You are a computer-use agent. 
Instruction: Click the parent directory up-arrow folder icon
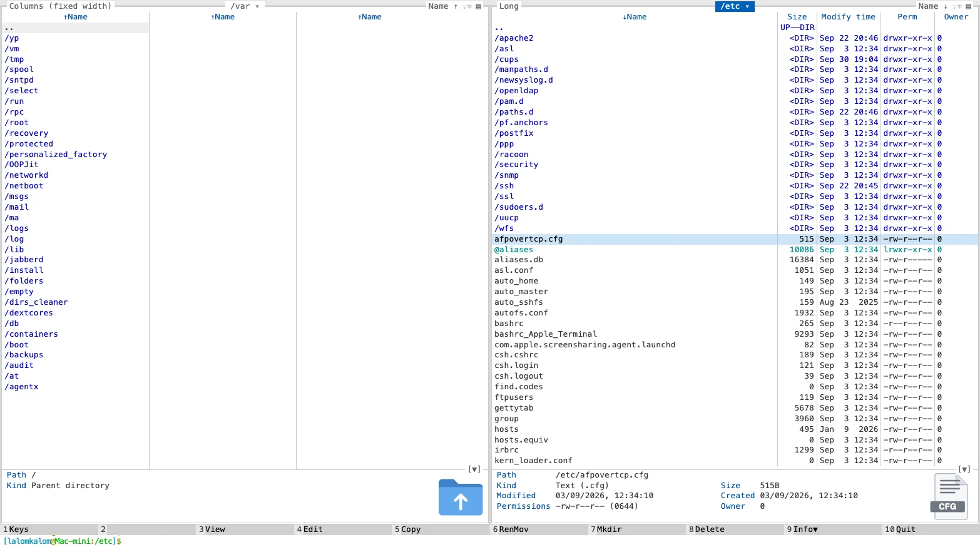(x=461, y=497)
